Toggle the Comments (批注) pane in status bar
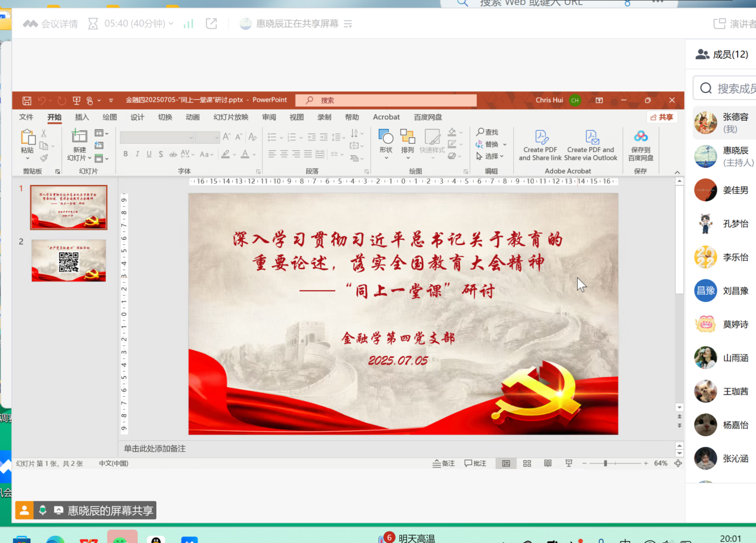Screen dimensions: 756x543 pos(475,464)
